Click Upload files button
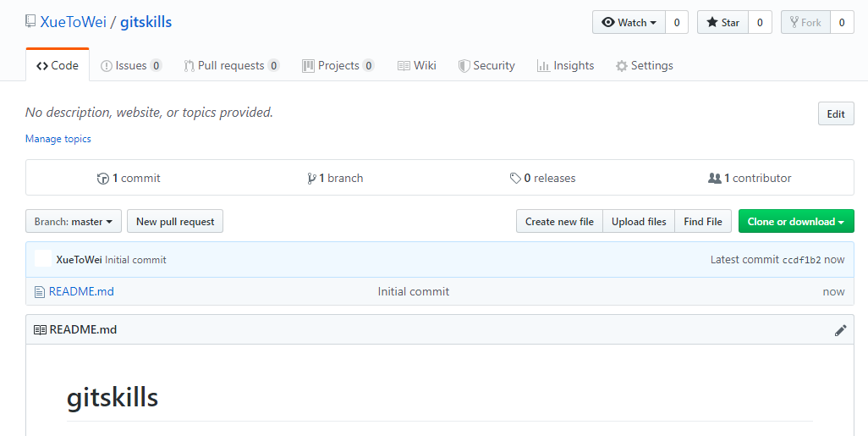868x436 pixels. (x=639, y=222)
